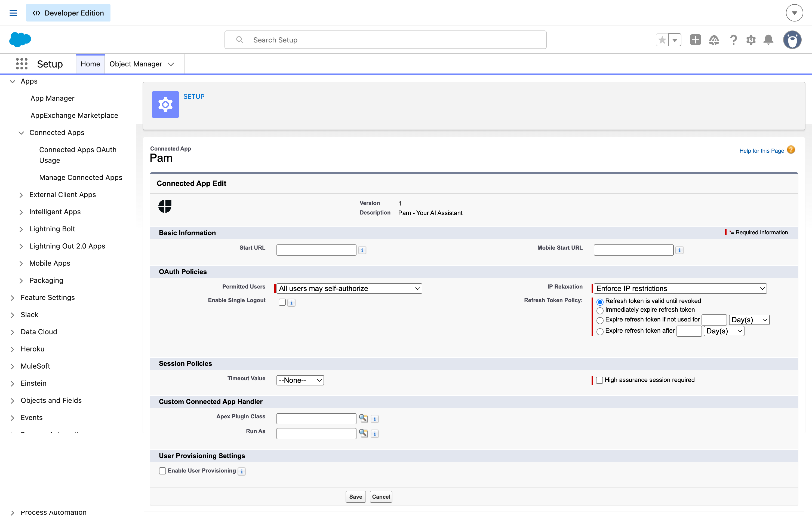812x518 pixels.
Task: Open Connected Apps OAuth Usage
Action: pyautogui.click(x=78, y=155)
